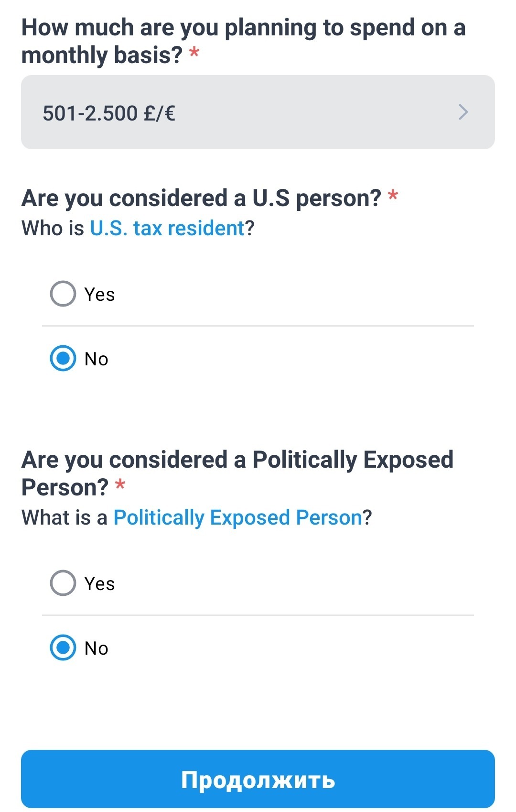
Task: Click the selected 501-2.500 £/€ value text
Action: (x=109, y=113)
